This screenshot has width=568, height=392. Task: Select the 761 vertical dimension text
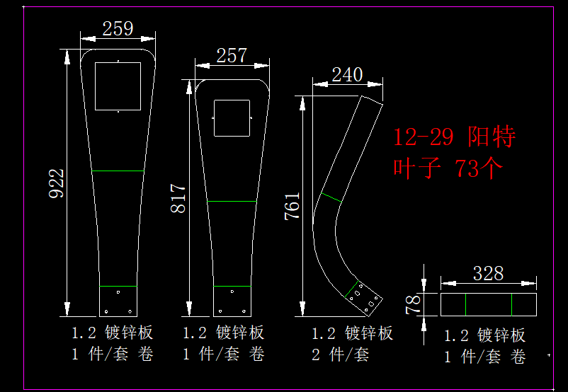(x=292, y=206)
